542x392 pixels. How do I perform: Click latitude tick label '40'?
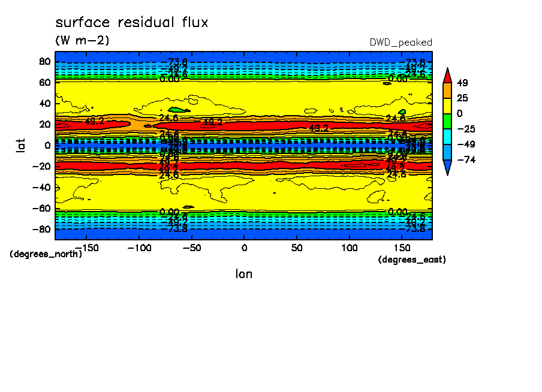point(45,104)
